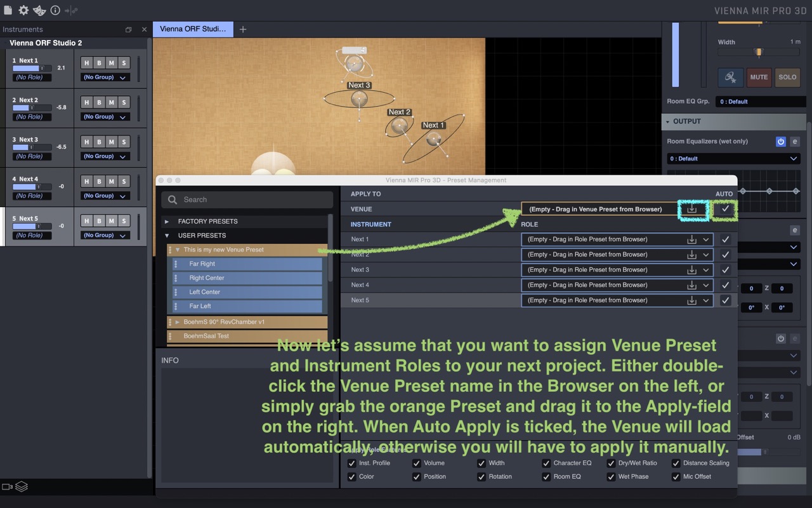Collapse the OUTPUT section

667,121
